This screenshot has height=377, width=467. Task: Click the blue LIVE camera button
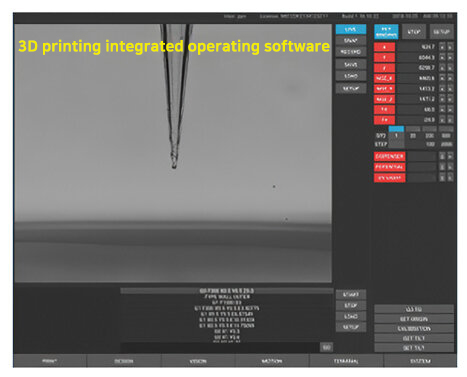(350, 30)
